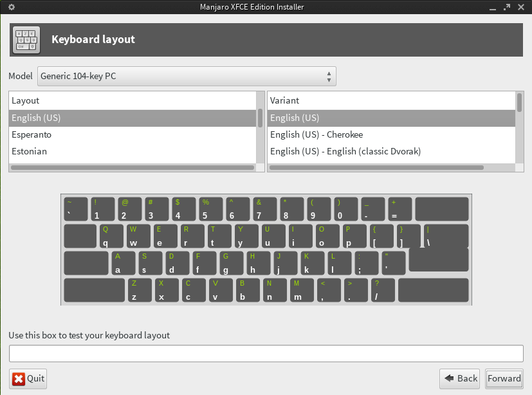The height and width of the screenshot is (395, 532).
Task: Click the T key in the preview
Action: (219, 236)
